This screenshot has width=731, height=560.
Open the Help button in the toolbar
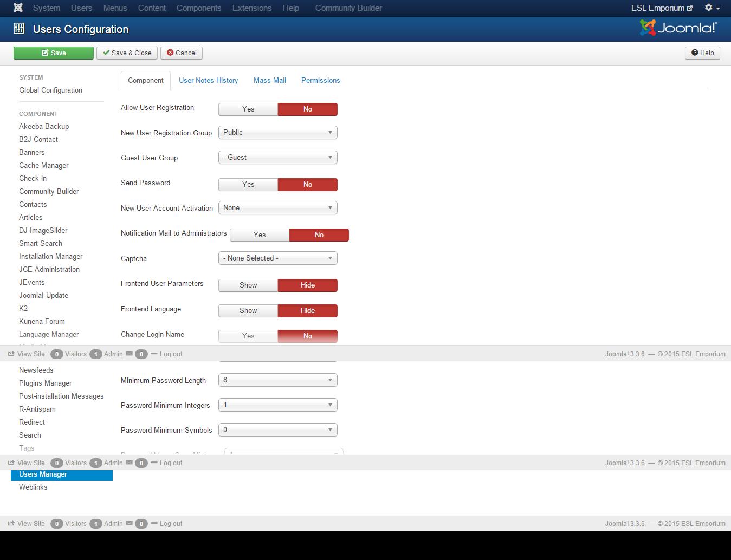click(x=703, y=53)
